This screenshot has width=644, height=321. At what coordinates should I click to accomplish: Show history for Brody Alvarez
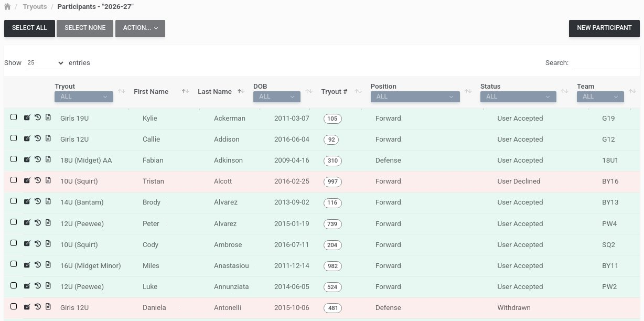click(38, 201)
